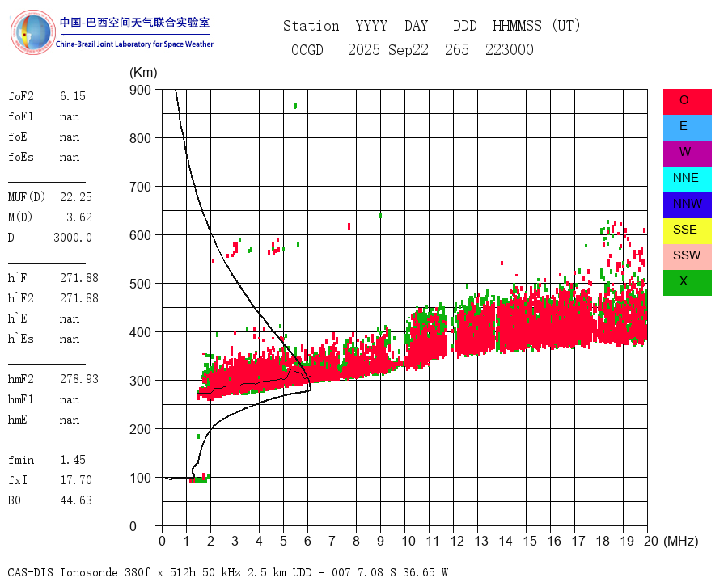
Task: Click the E-layer echo cluster near 100 km
Action: [x=199, y=479]
